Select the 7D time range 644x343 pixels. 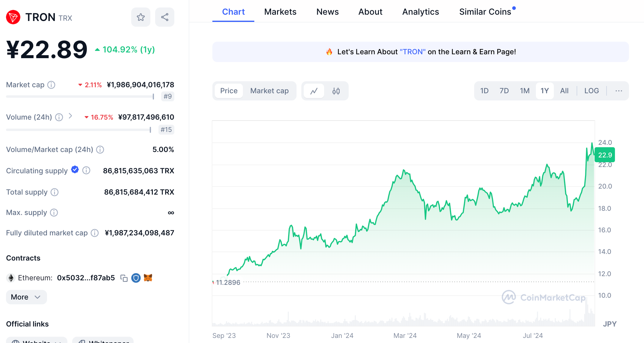pyautogui.click(x=504, y=91)
